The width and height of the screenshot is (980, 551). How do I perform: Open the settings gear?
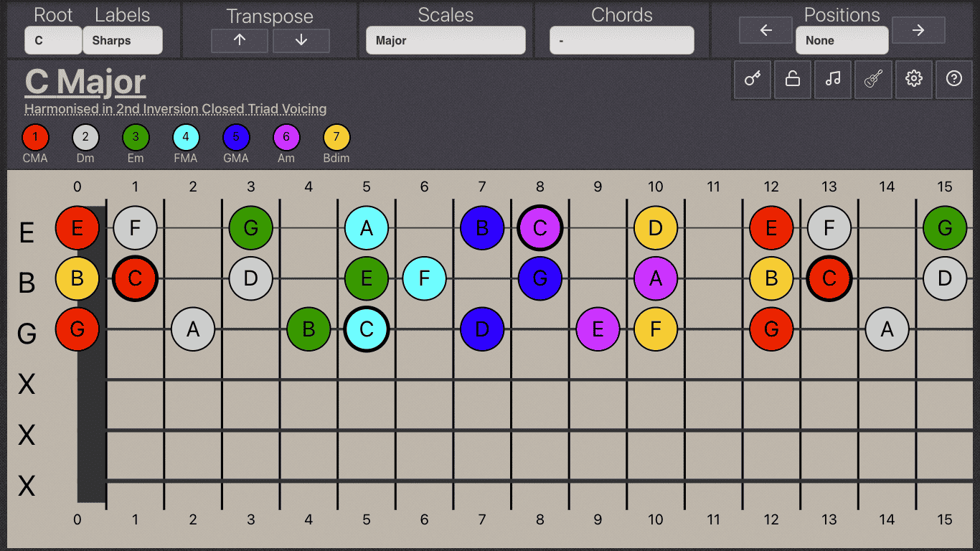click(x=913, y=80)
